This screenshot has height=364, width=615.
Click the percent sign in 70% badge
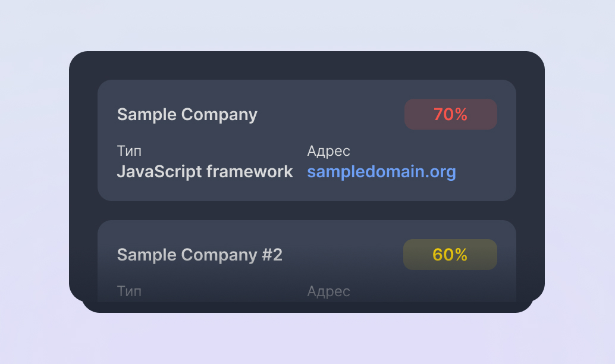(460, 114)
